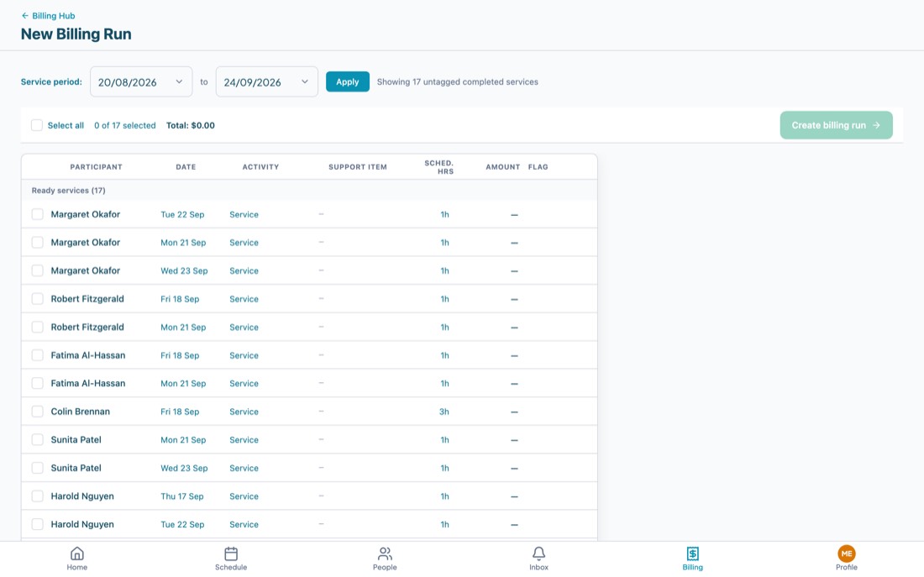Open the Schedule calendar icon

pyautogui.click(x=231, y=553)
